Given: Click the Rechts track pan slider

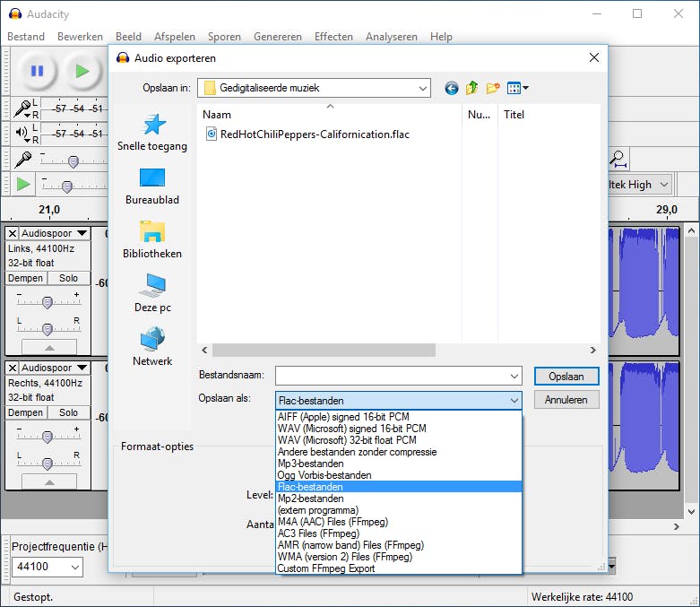Looking at the screenshot, I should tap(48, 464).
